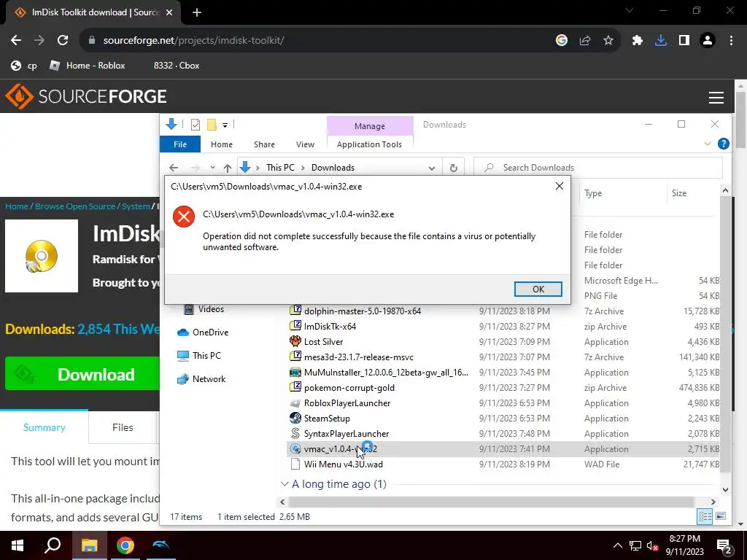Open Chrome downloads tray icon
747x560 pixels.
[661, 41]
